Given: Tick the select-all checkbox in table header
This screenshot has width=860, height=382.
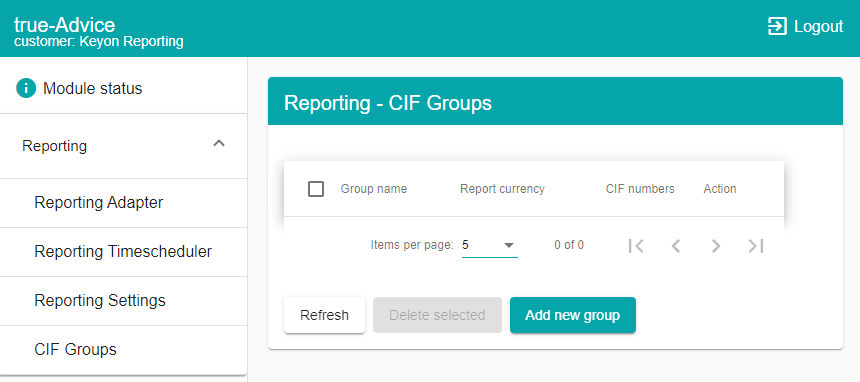Looking at the screenshot, I should (316, 189).
